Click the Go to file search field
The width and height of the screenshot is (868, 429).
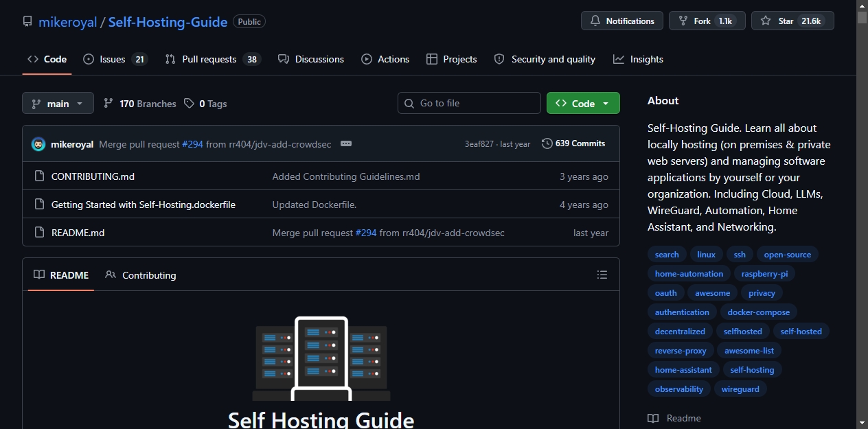point(469,103)
